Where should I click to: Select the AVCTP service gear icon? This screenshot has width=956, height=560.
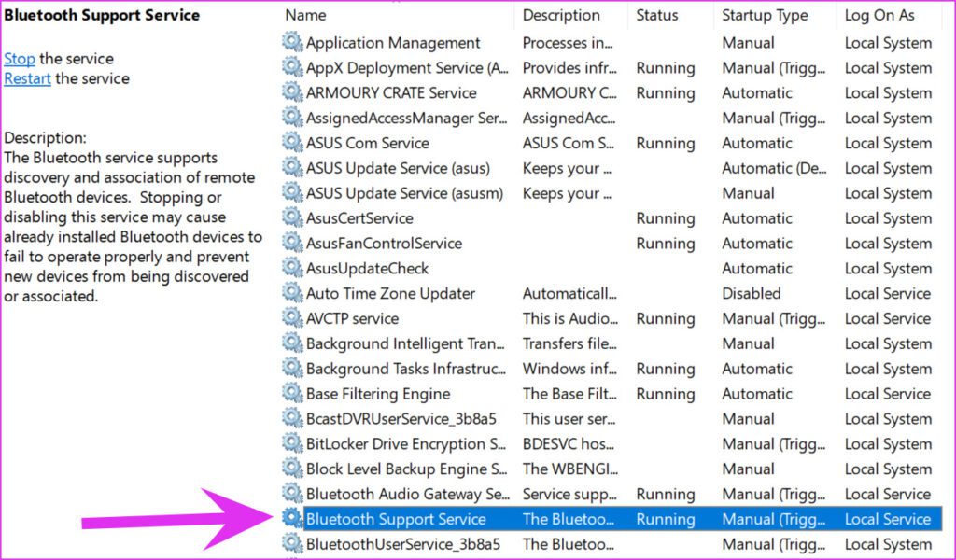click(x=289, y=318)
